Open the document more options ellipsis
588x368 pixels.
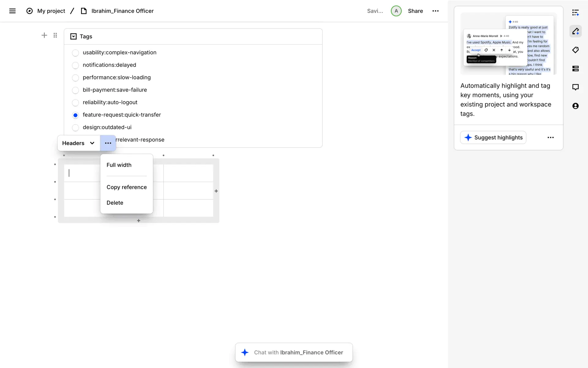point(435,11)
